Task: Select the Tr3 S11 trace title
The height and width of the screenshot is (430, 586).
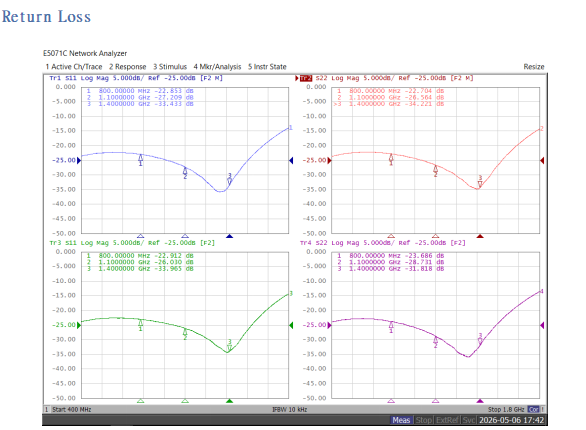Action: (x=132, y=243)
